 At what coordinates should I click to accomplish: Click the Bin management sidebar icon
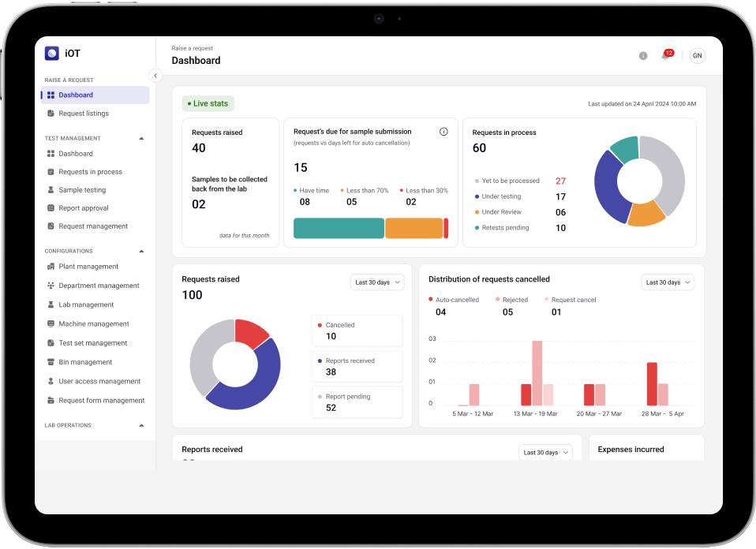(51, 362)
